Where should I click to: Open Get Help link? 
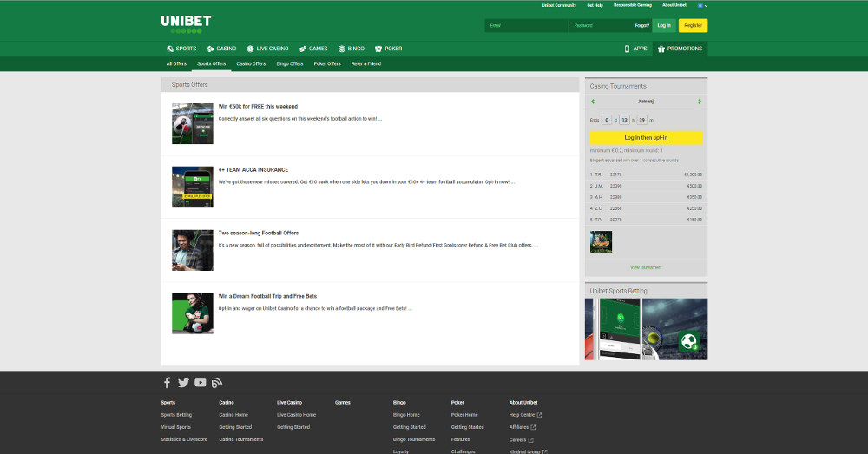[595, 5]
